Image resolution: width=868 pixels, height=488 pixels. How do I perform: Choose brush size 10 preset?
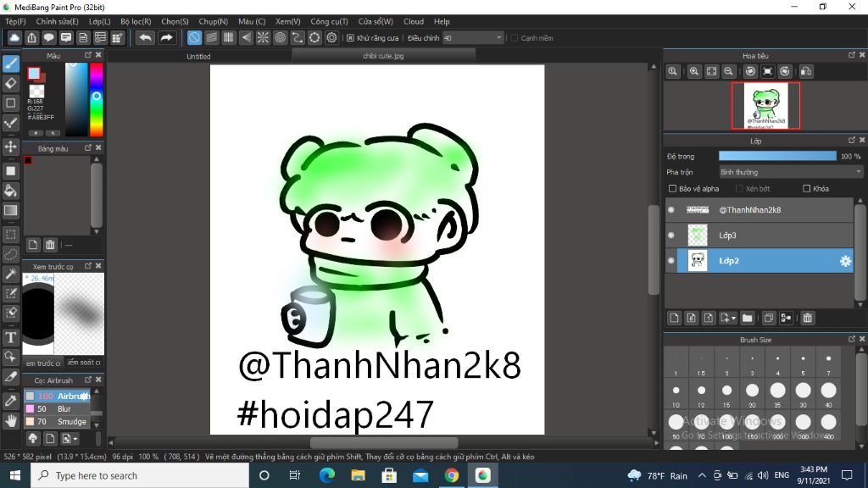[676, 393]
